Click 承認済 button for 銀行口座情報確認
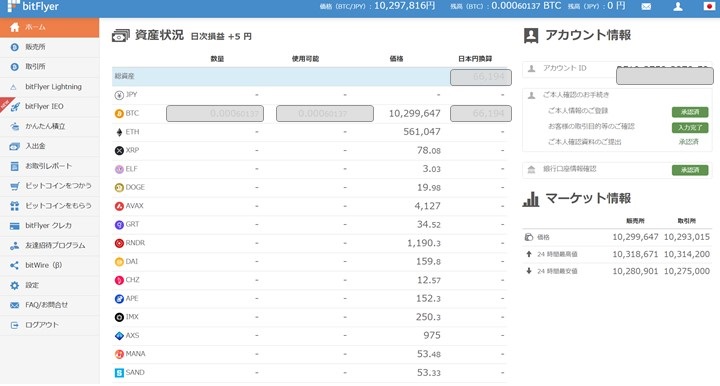The width and height of the screenshot is (720, 386). tap(690, 170)
